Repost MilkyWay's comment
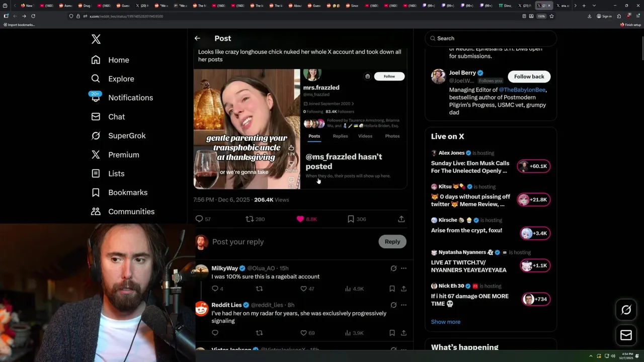Viewport: 644px width, 362px height. coord(259,289)
